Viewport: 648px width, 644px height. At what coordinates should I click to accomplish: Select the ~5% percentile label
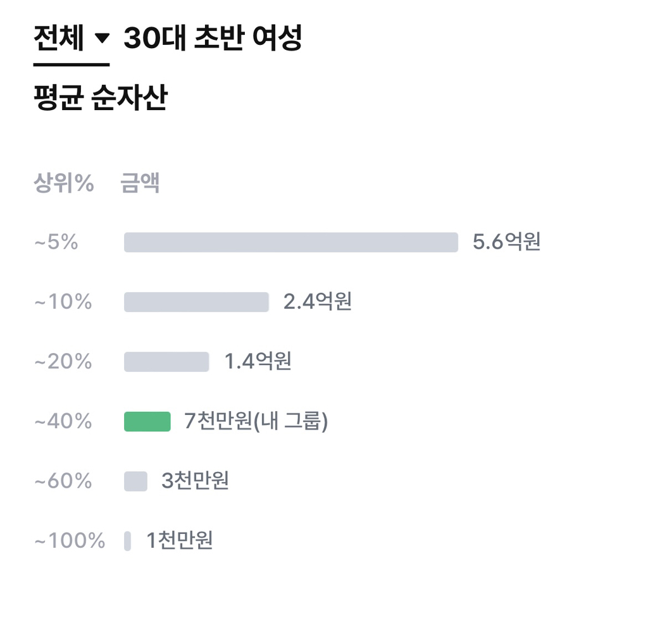pos(56,242)
